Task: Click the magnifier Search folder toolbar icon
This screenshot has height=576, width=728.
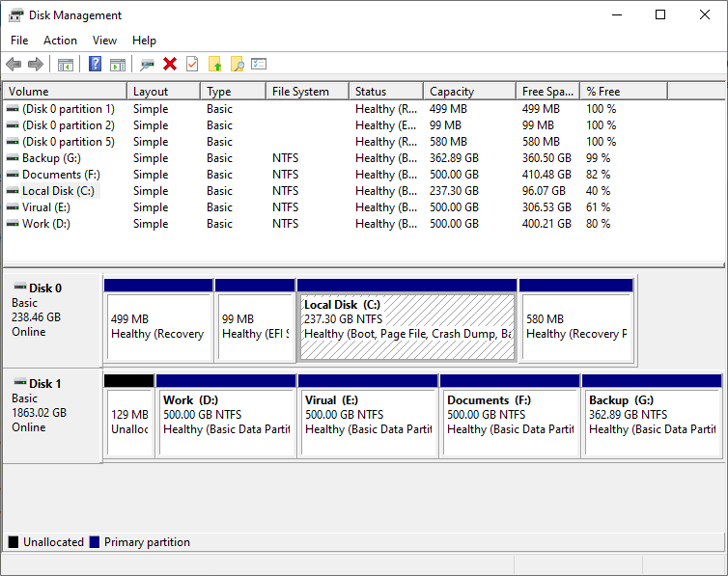Action: click(237, 65)
